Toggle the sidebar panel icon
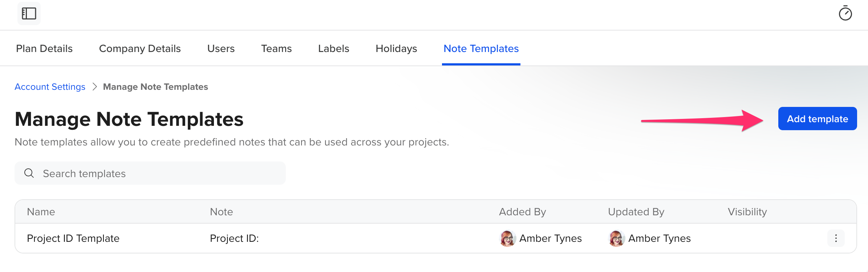 (29, 13)
